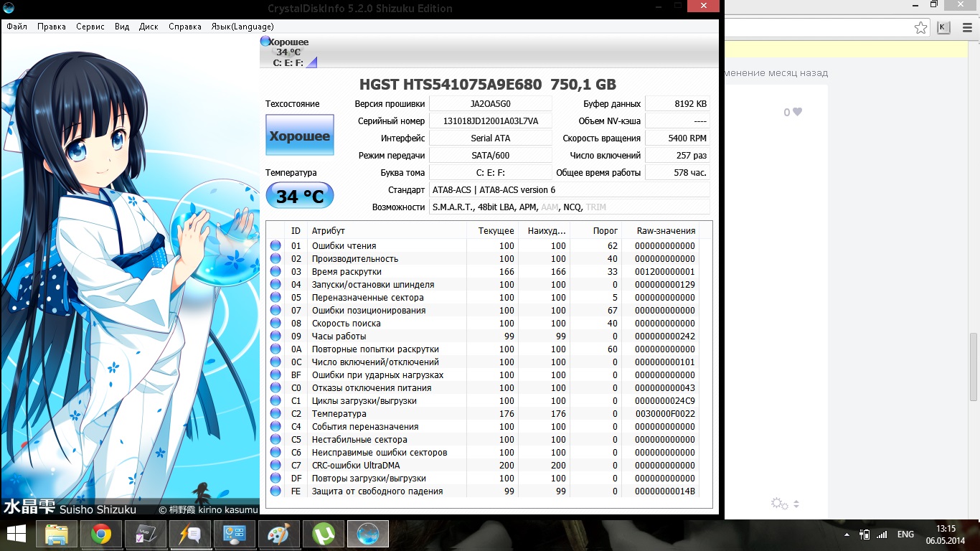Click the large Хорошее health status button
Image resolution: width=980 pixels, height=551 pixels.
pos(300,136)
